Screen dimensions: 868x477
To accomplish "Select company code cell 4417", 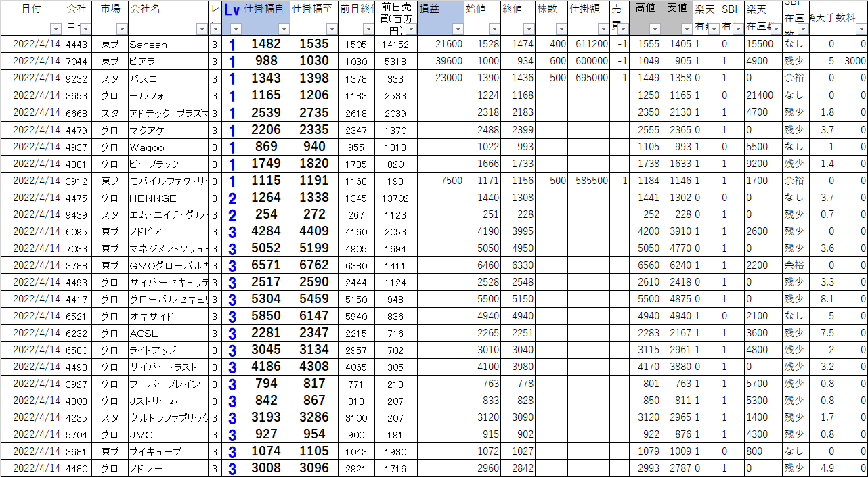I will pyautogui.click(x=77, y=298).
